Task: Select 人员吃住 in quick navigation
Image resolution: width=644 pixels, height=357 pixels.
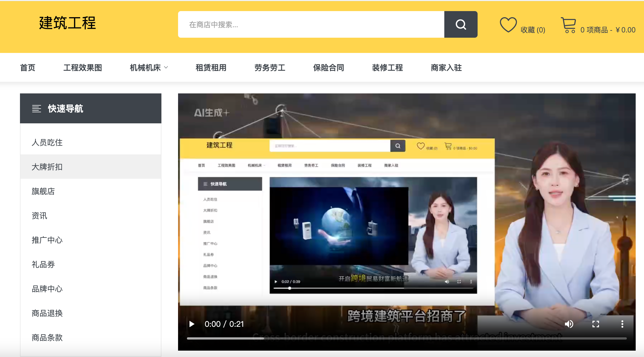Action: tap(91, 142)
